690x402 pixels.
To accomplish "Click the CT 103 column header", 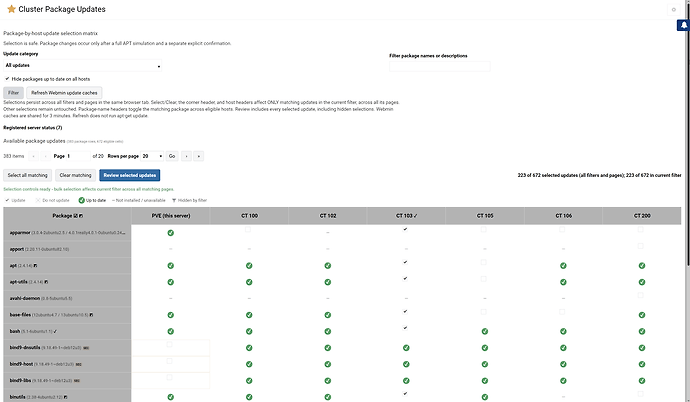I will (x=406, y=216).
